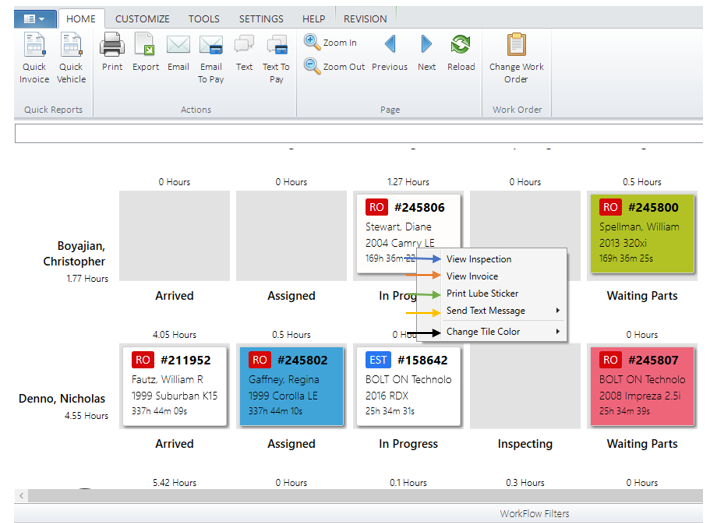Click the WorkFlow Filters bar

click(534, 514)
